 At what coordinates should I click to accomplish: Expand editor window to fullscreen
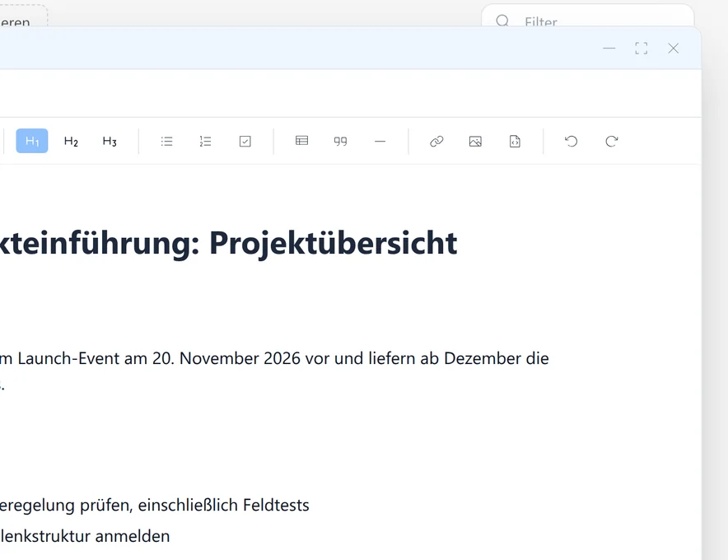click(642, 49)
